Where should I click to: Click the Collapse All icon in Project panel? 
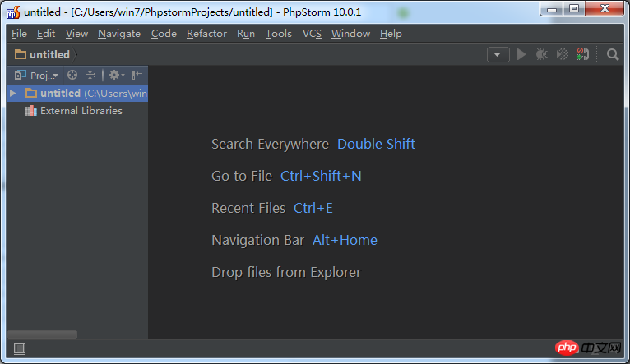(90, 75)
